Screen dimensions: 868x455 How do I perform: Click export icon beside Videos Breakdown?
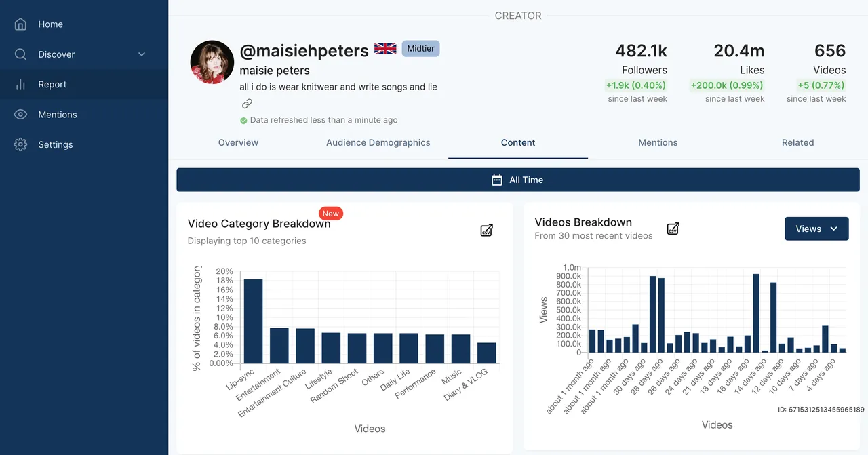click(x=673, y=229)
